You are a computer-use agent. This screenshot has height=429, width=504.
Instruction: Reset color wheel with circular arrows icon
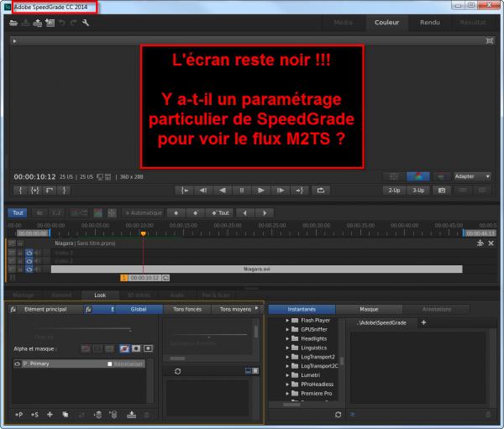(x=177, y=371)
